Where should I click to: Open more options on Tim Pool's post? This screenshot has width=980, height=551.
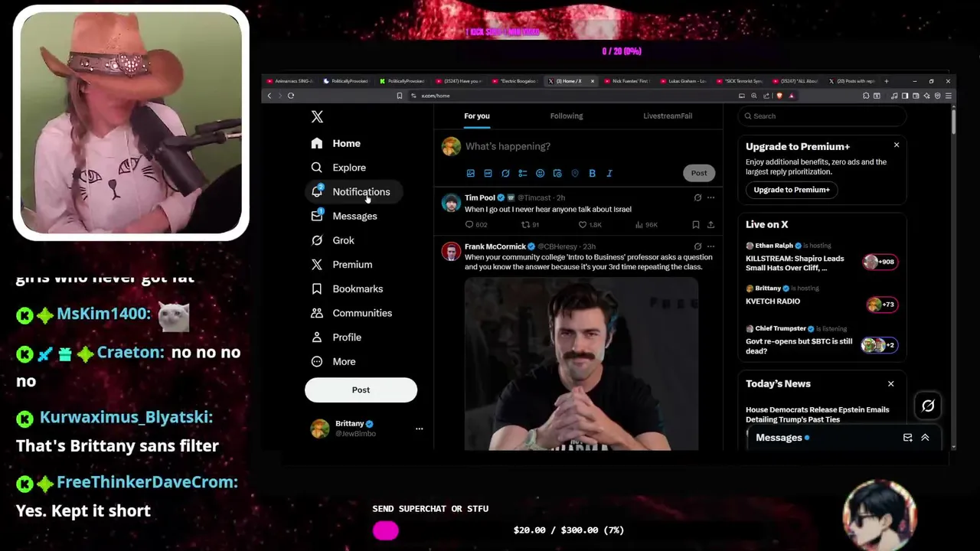[710, 197]
